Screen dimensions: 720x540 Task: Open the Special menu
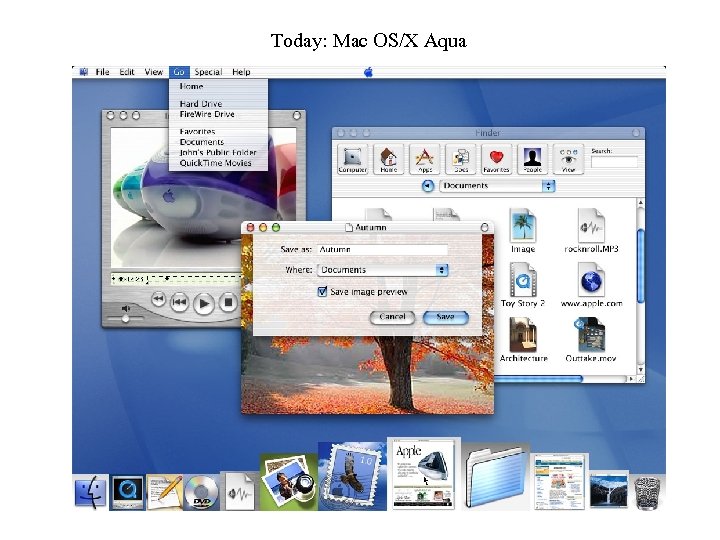[208, 72]
